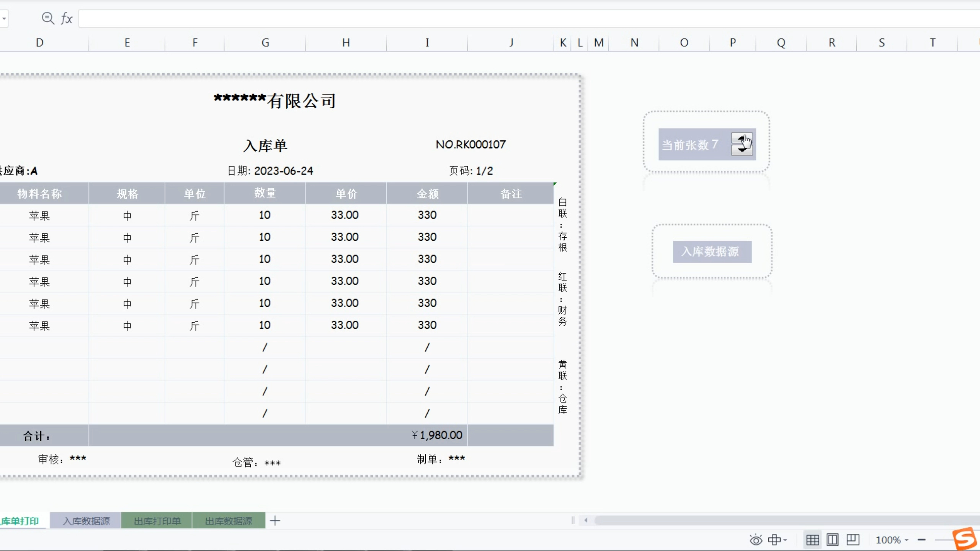Open the fx insert function dialog

(67, 18)
